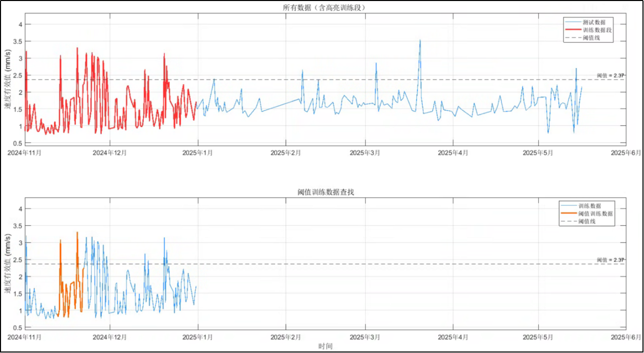This screenshot has height=353, width=644.
Task: Click y-axis tick 4 in 阈值训练数据查找 plot
Action: (x=20, y=208)
